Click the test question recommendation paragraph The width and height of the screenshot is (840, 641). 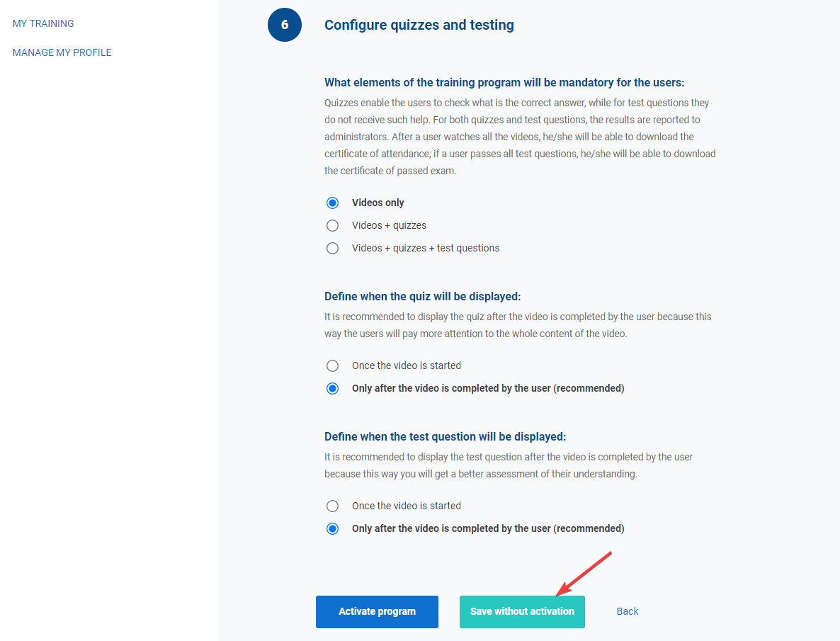pyautogui.click(x=509, y=465)
